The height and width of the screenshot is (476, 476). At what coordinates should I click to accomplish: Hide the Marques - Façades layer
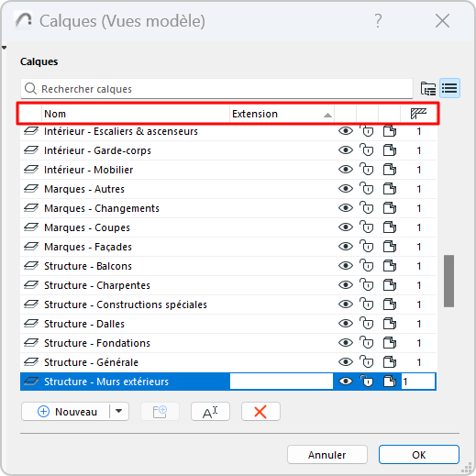click(346, 247)
